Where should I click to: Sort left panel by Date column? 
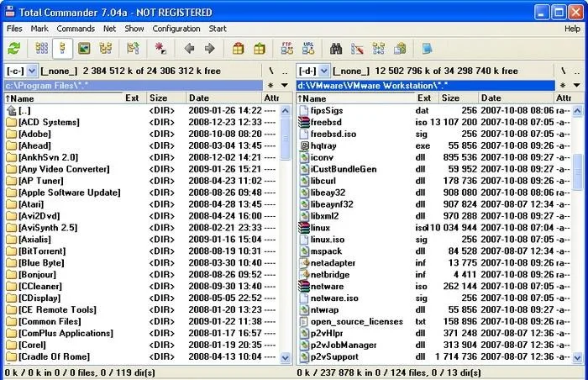[x=223, y=98]
